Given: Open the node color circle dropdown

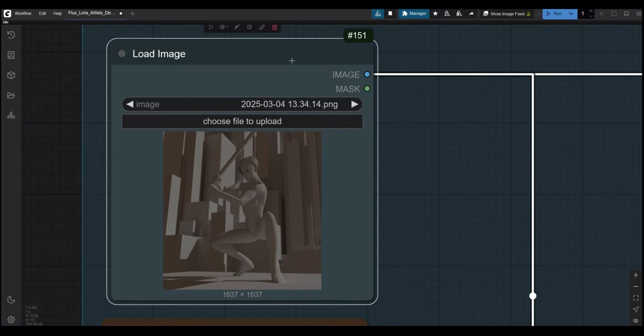Looking at the screenshot, I should pyautogui.click(x=224, y=27).
